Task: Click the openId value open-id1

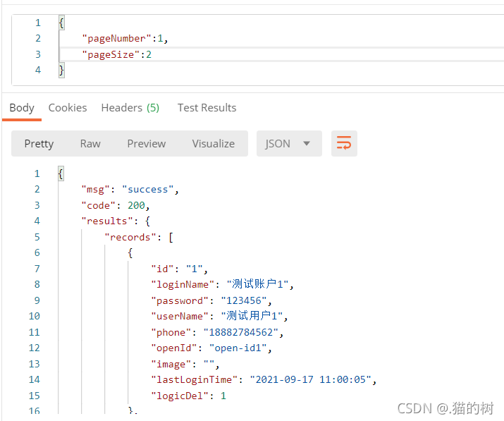Action: coord(240,348)
